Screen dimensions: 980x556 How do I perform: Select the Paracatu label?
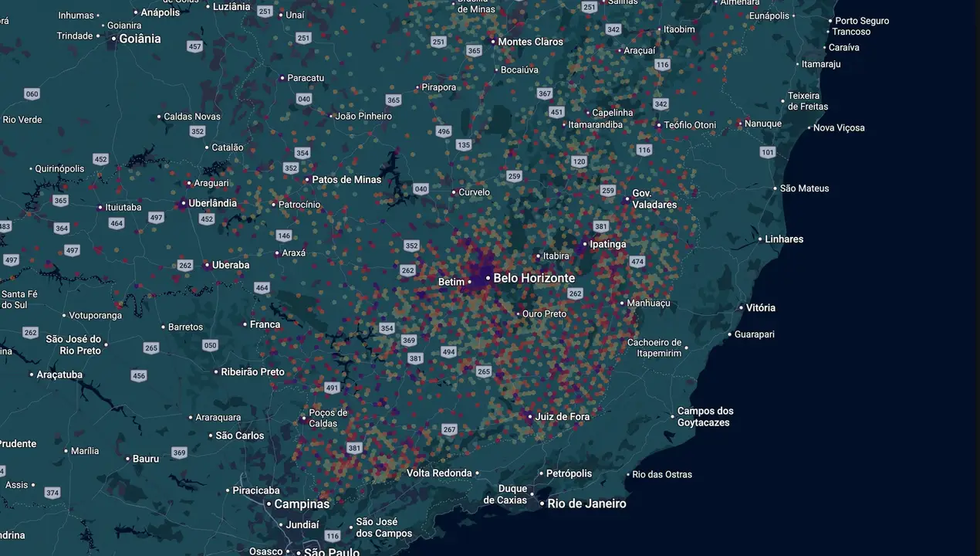click(x=306, y=78)
